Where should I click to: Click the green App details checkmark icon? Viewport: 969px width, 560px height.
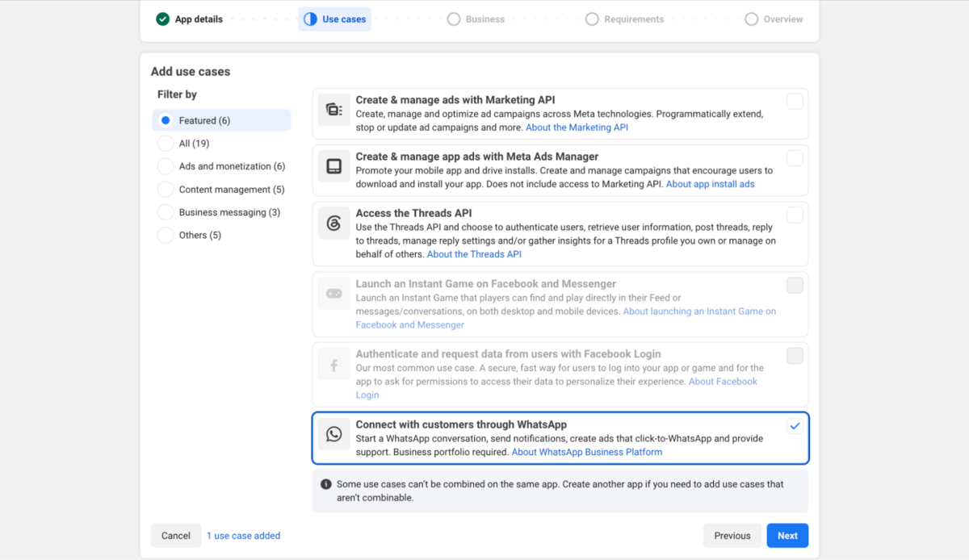pyautogui.click(x=163, y=19)
